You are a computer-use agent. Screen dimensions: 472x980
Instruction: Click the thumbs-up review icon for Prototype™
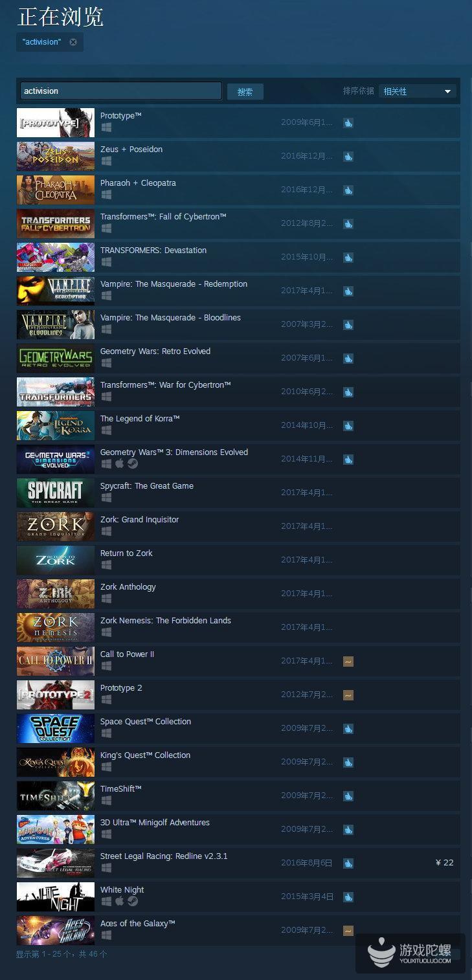(348, 122)
